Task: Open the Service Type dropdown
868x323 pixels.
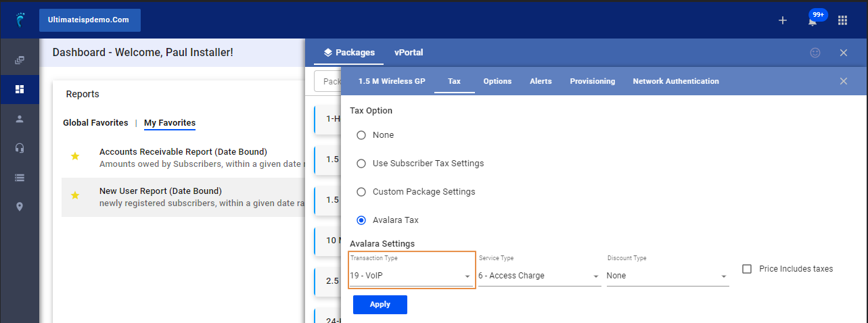Action: click(x=539, y=276)
